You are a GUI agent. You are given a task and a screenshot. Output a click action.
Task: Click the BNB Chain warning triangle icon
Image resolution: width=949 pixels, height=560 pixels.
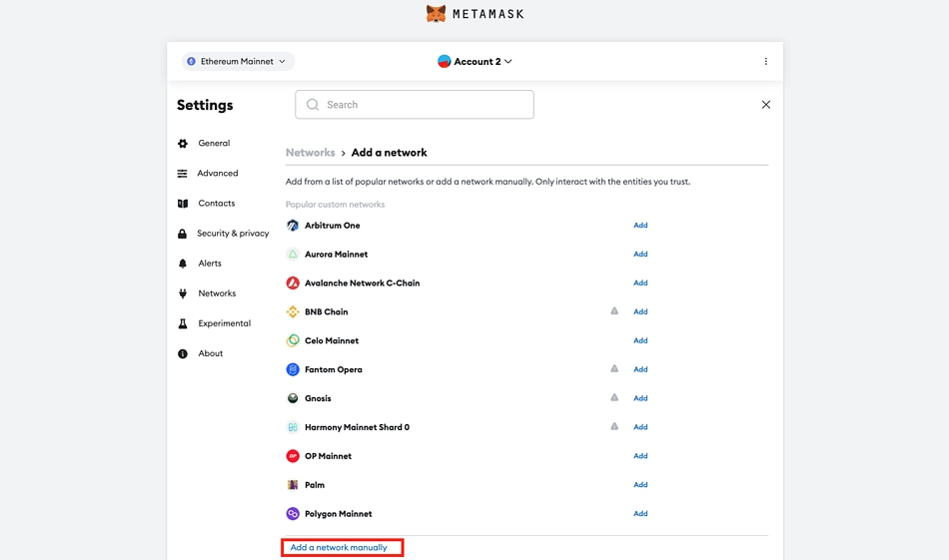[614, 310]
